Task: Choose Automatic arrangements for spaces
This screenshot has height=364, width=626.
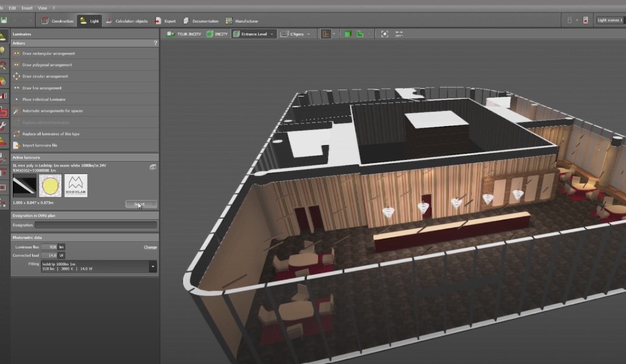Action: tap(52, 111)
